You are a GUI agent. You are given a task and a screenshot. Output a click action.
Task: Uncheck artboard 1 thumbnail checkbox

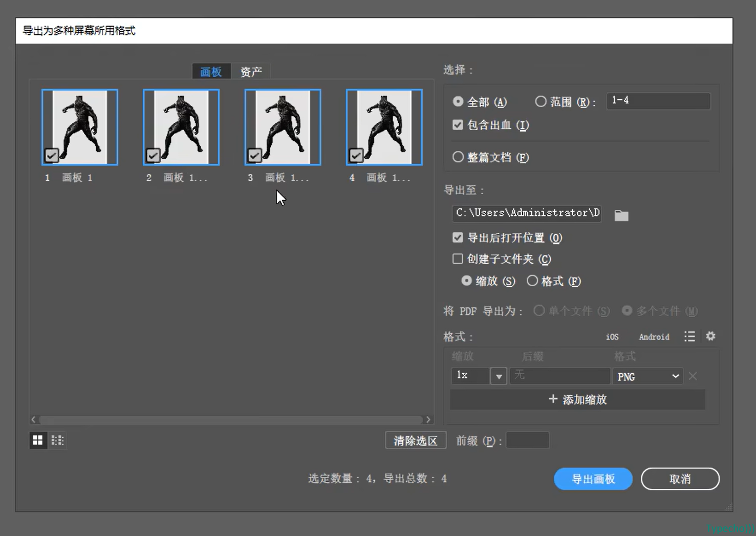tap(51, 155)
